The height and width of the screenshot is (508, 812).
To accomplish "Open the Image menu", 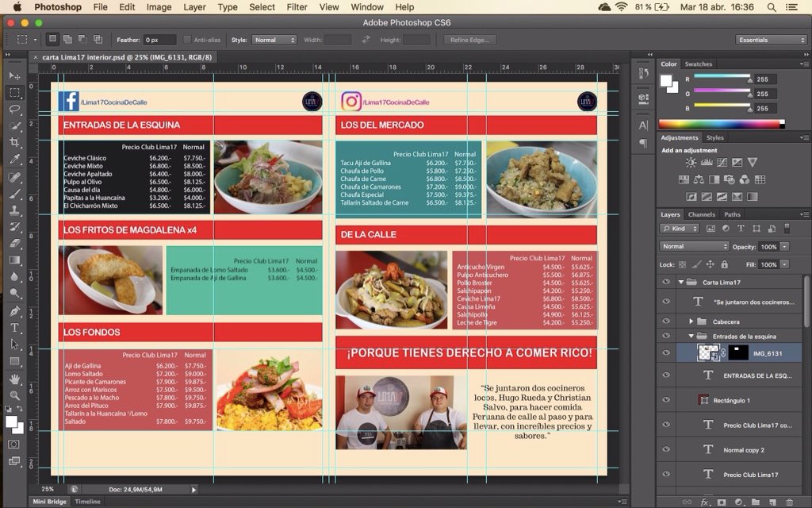I will 159,7.
